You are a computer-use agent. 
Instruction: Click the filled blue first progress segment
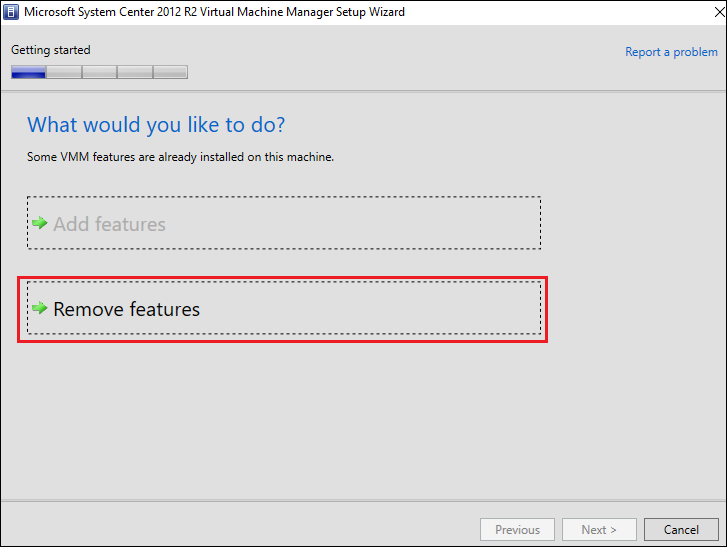tap(29, 72)
